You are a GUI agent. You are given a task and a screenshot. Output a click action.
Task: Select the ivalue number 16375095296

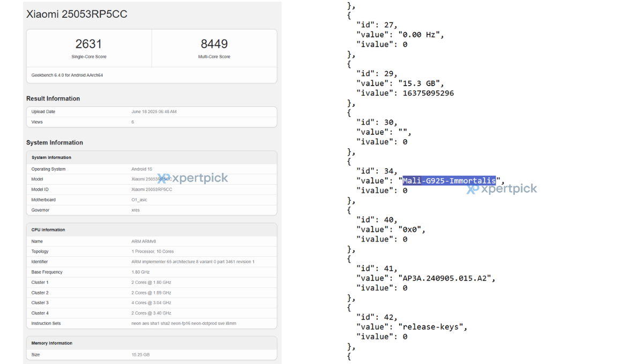[428, 93]
